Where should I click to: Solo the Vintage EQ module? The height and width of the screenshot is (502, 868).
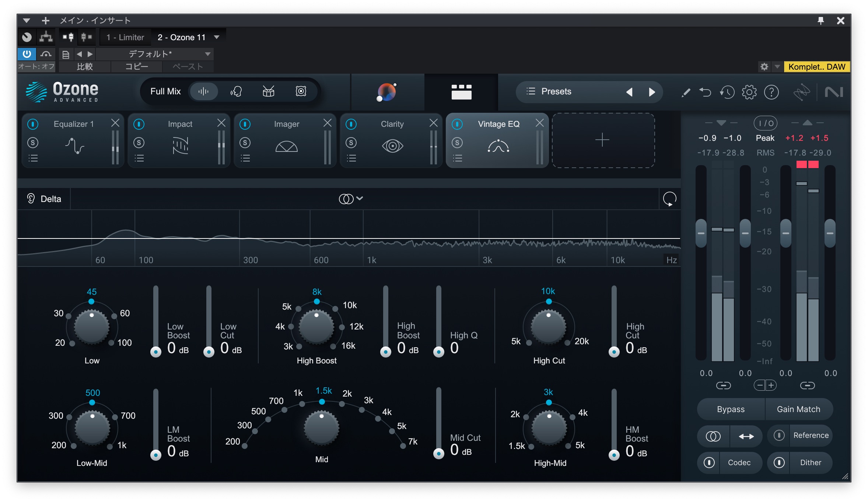pos(457,143)
